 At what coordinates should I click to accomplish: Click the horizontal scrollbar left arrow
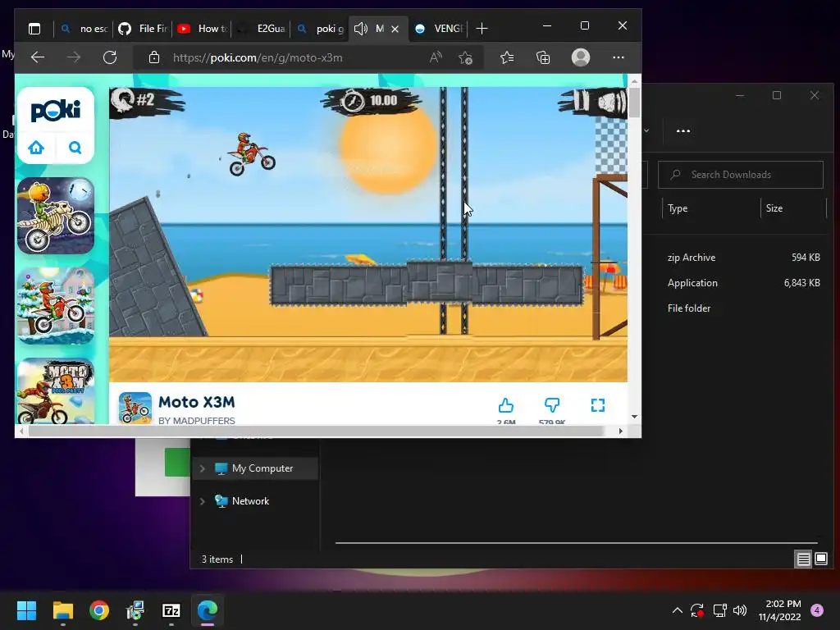[21, 431]
